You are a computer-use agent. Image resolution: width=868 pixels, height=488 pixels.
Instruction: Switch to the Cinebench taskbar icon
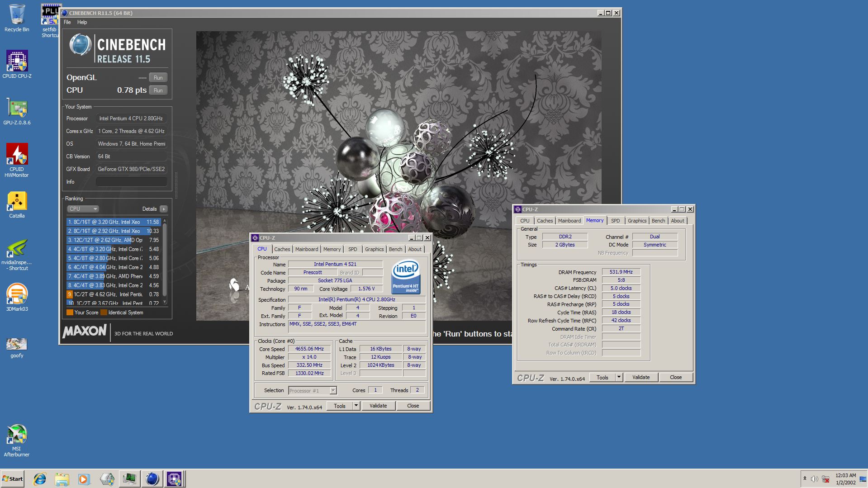click(152, 479)
